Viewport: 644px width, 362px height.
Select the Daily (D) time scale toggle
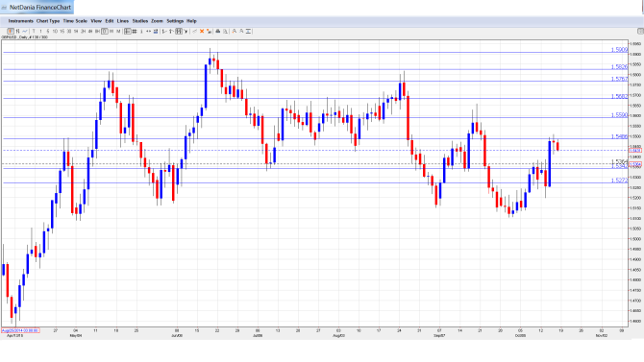[105, 31]
